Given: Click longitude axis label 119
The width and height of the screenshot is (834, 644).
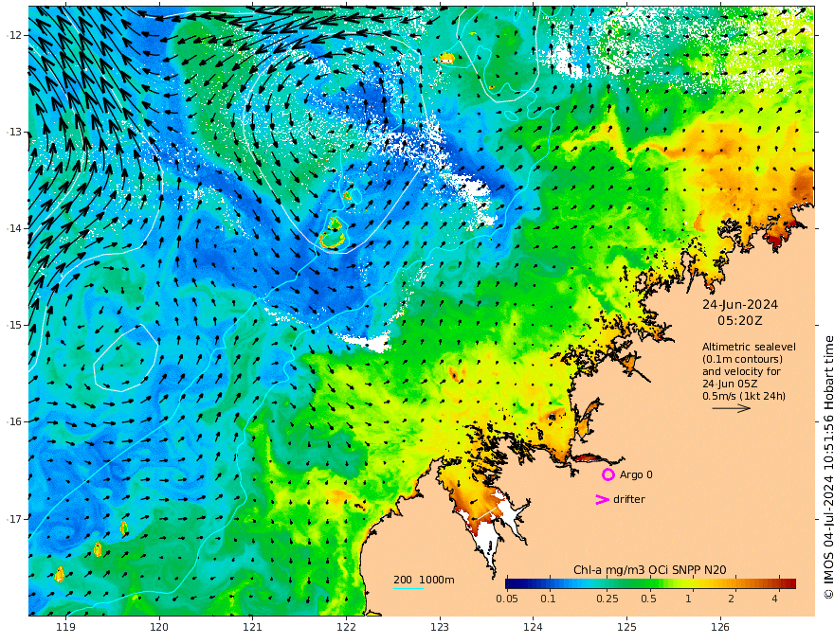Looking at the screenshot, I should pyautogui.click(x=66, y=627).
